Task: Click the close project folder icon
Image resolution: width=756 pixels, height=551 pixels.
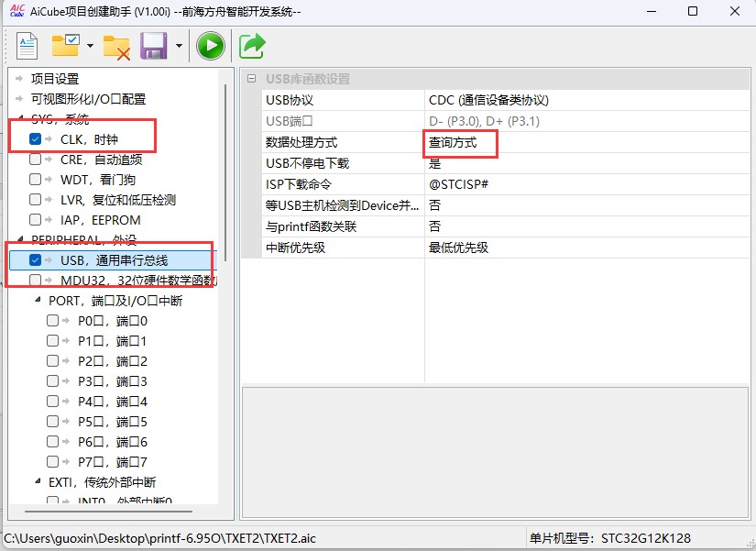Action: 116,48
